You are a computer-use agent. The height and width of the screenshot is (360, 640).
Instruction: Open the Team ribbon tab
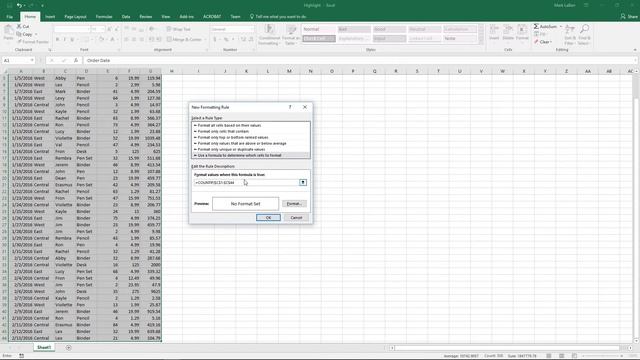pyautogui.click(x=235, y=17)
